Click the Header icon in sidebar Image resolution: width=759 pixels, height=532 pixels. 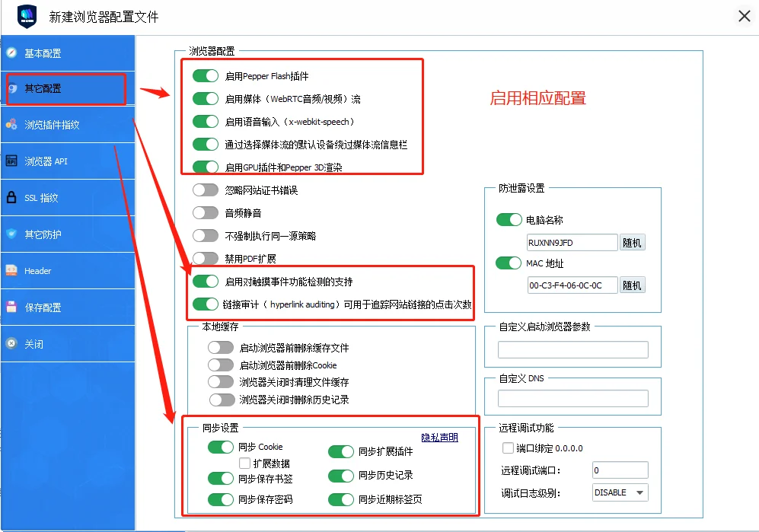click(x=11, y=270)
